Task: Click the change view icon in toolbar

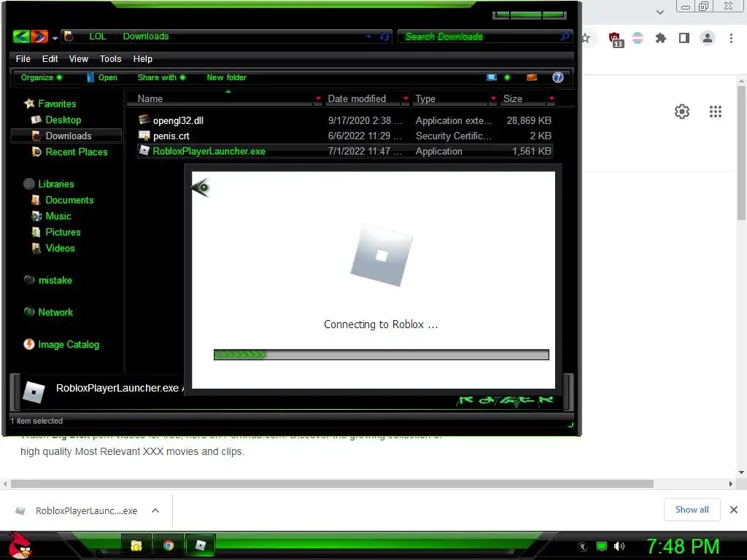Action: coord(491,77)
